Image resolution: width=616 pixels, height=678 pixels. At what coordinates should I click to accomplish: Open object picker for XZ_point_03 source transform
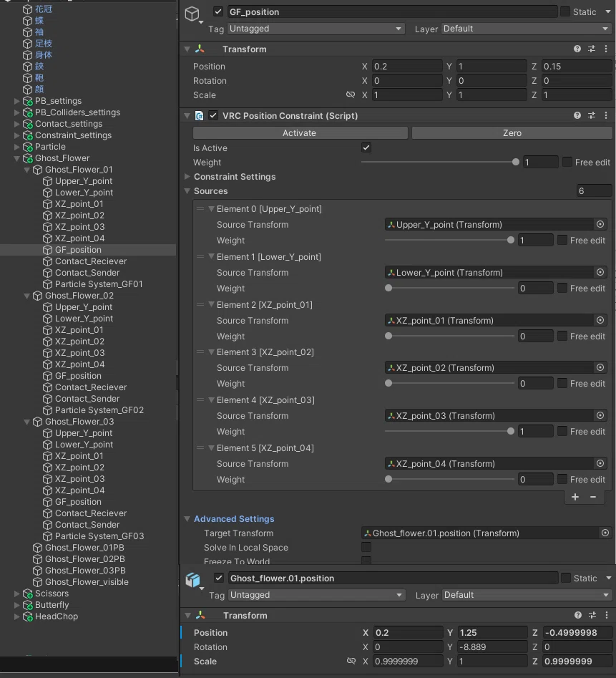coord(600,415)
